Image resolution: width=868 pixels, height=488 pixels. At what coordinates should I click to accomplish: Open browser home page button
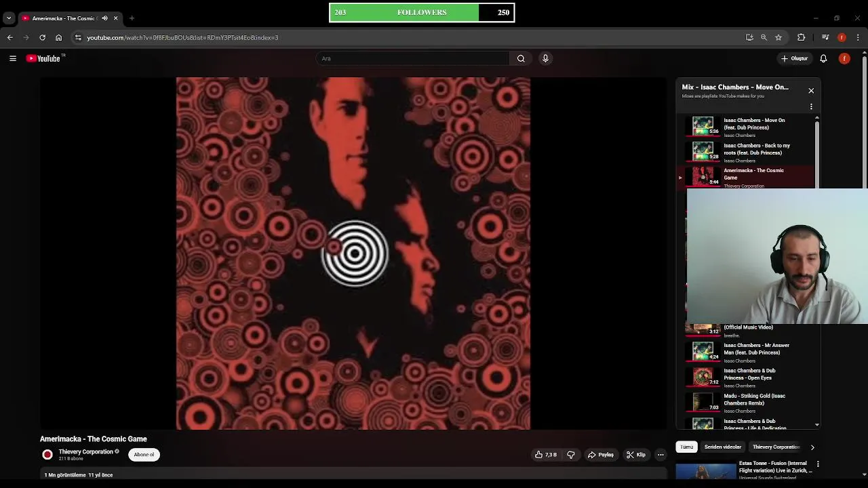[58, 37]
